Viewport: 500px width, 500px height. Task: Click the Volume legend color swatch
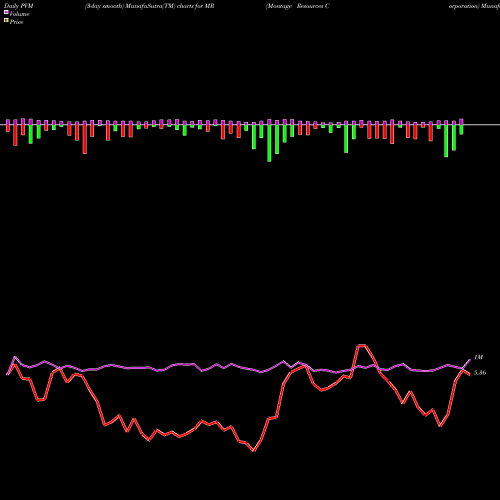6,12
